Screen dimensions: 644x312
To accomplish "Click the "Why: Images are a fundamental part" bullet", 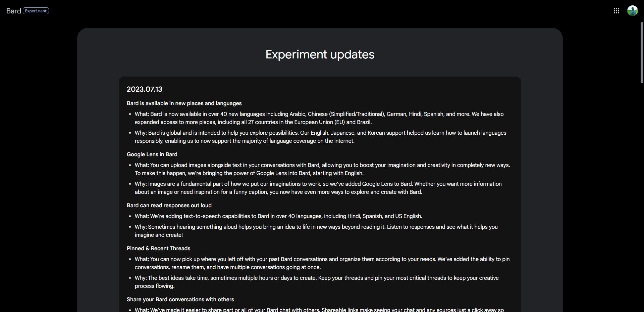I will coord(318,188).
